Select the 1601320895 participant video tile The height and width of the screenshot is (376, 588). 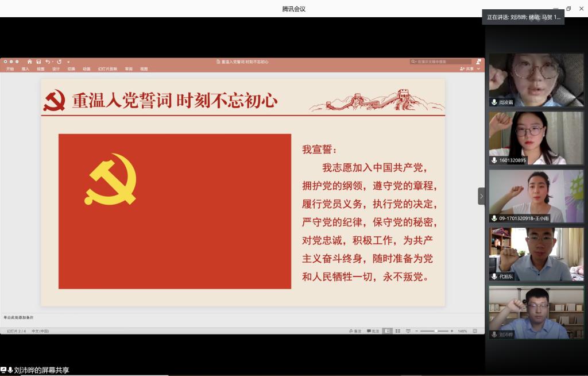pyautogui.click(x=536, y=138)
